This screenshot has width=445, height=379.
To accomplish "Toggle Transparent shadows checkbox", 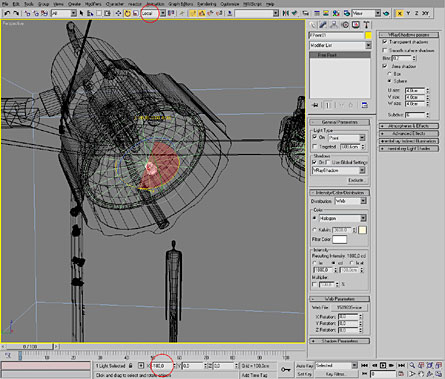I will coord(385,42).
